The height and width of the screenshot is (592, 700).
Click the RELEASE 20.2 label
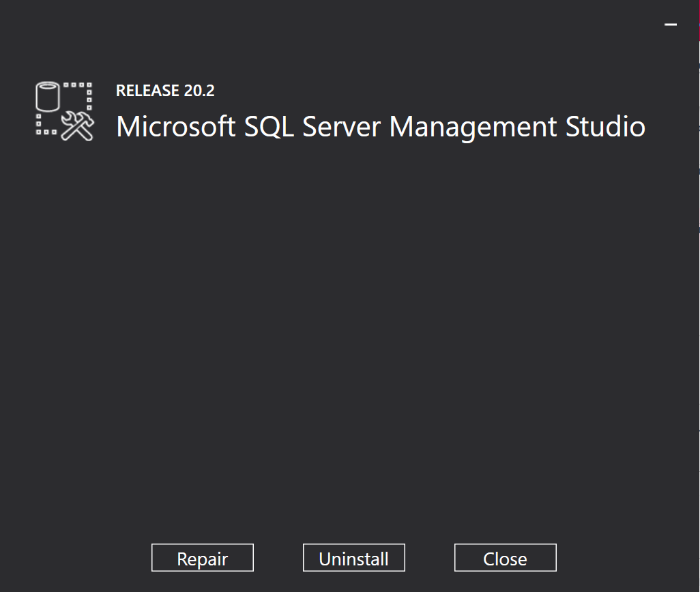tap(165, 91)
